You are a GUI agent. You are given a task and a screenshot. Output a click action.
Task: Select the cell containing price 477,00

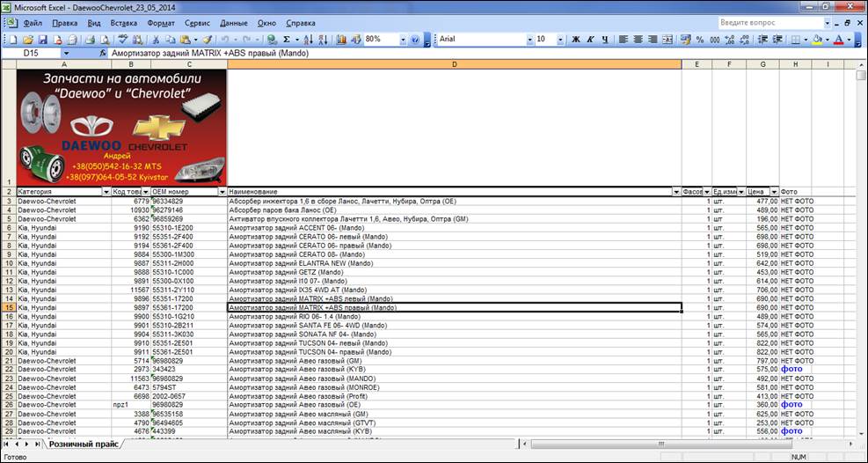click(762, 201)
